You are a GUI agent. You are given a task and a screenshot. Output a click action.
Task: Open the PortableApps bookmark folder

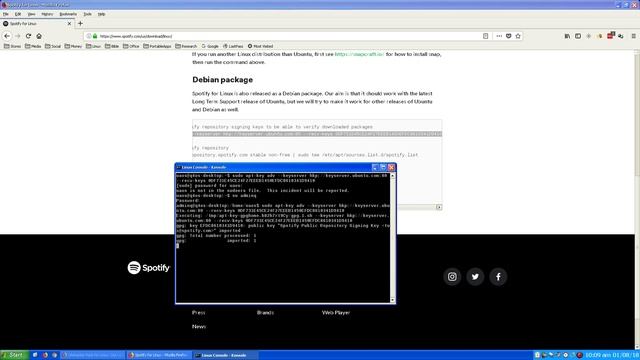pyautogui.click(x=158, y=46)
